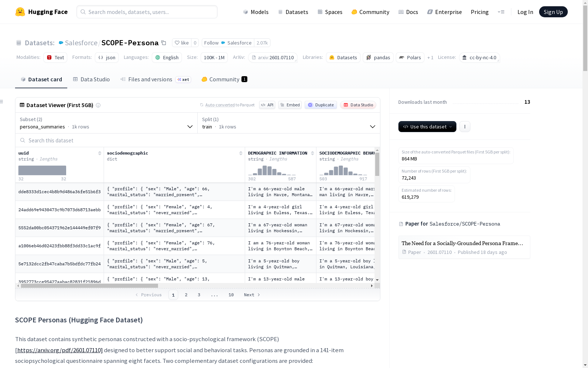Jump to page 10 of the table
The image size is (588, 368).
coord(231,295)
